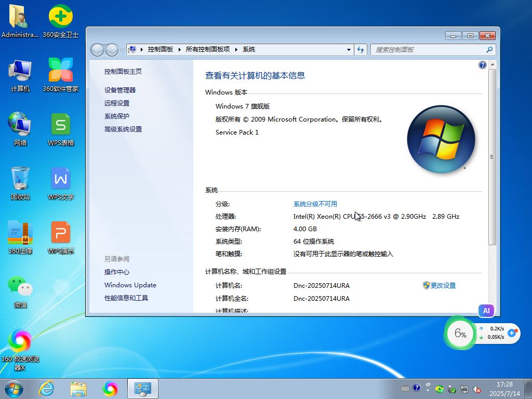Screen dimensions: 532x399
Task: Select the 360压缩 desktop icon
Action: click(20, 237)
